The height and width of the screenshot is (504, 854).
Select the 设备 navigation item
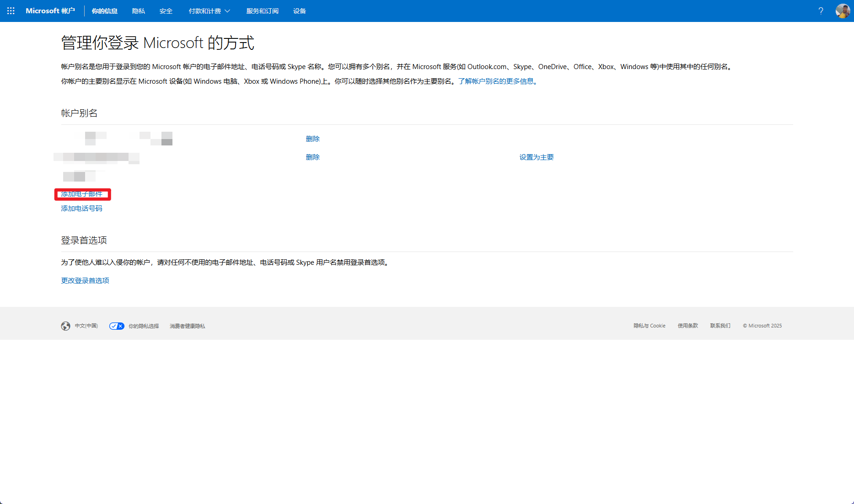[299, 11]
